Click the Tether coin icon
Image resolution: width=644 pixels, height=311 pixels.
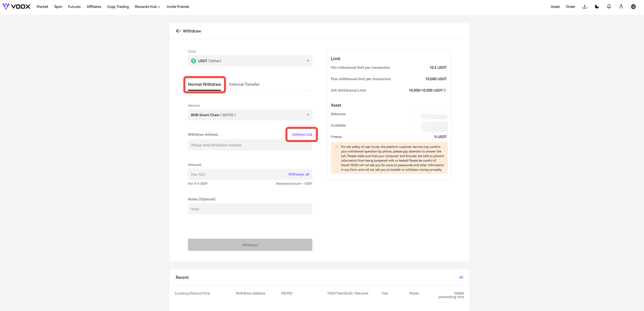pyautogui.click(x=193, y=61)
